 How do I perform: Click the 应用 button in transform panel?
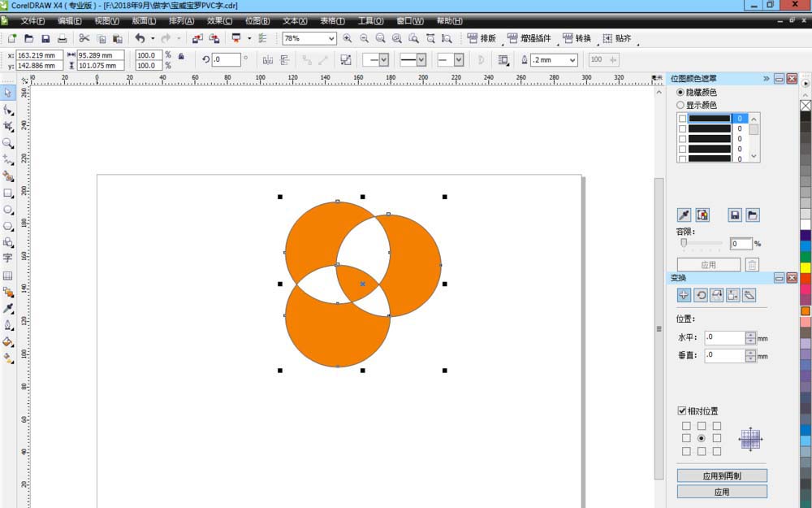tap(721, 492)
